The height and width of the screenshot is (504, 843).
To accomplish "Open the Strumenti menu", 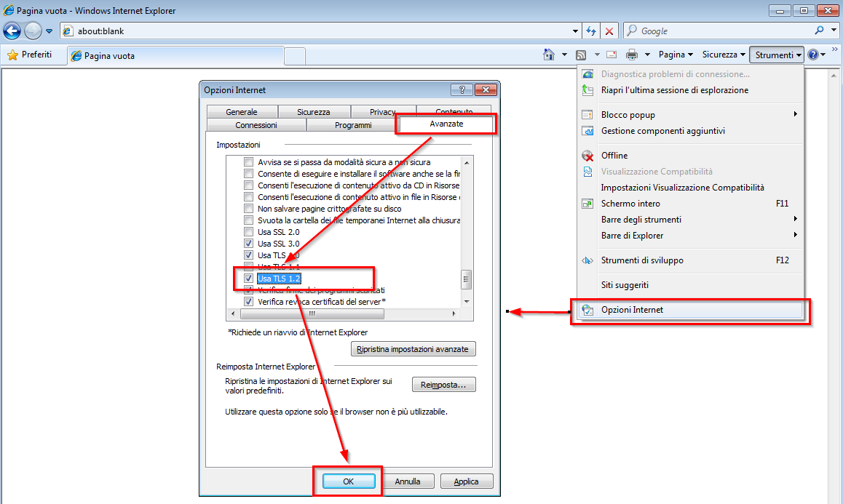I will pos(777,55).
